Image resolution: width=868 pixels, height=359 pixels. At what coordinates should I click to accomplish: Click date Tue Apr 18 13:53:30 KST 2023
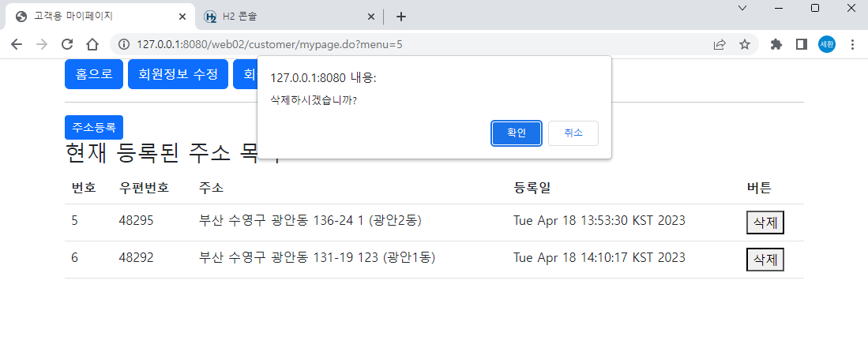[599, 221]
